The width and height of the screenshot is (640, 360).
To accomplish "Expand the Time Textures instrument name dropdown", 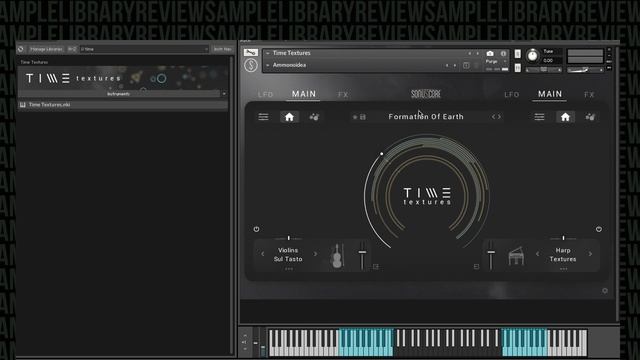I will [268, 53].
